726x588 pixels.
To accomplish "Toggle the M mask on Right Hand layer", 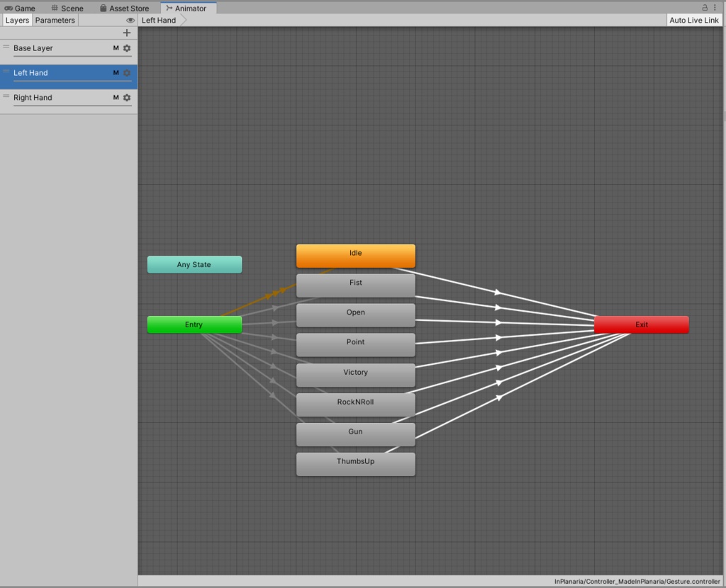I will point(116,98).
